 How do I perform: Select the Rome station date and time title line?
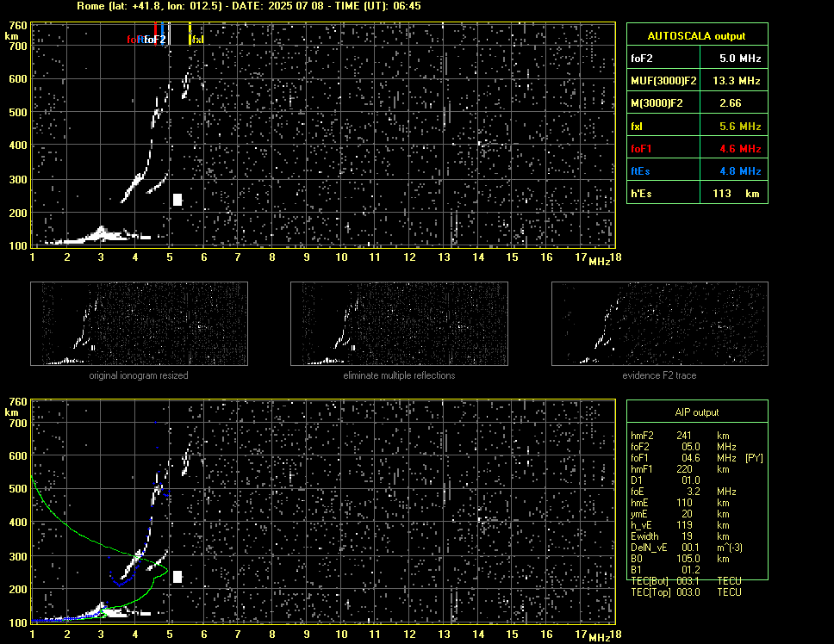point(249,6)
